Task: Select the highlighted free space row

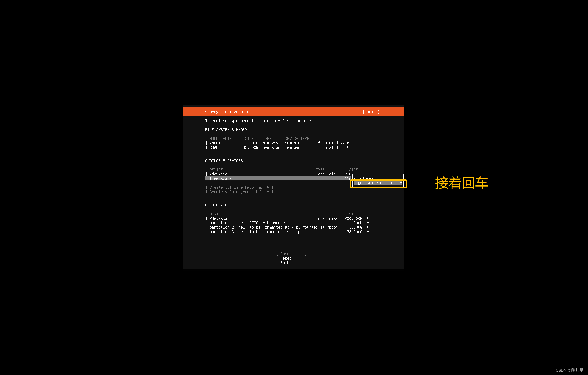Action: (278, 178)
